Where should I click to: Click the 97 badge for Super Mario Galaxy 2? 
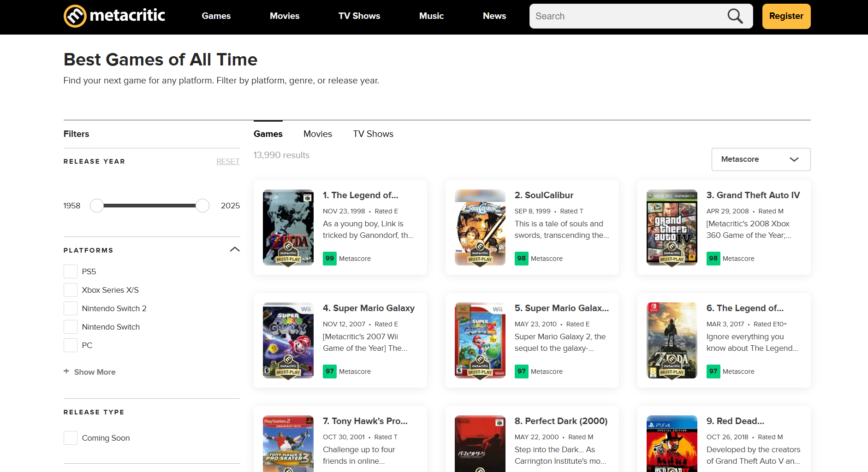pos(522,372)
